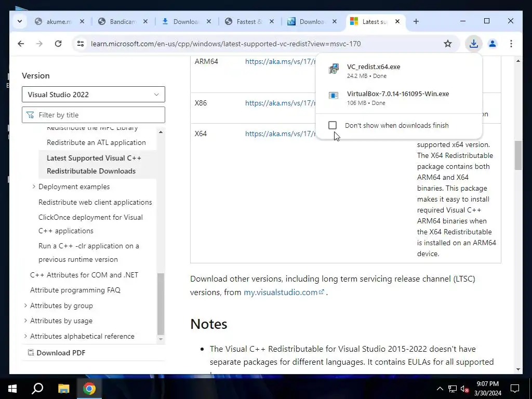Click the filter funnel icon
The height and width of the screenshot is (399, 532).
[30, 115]
